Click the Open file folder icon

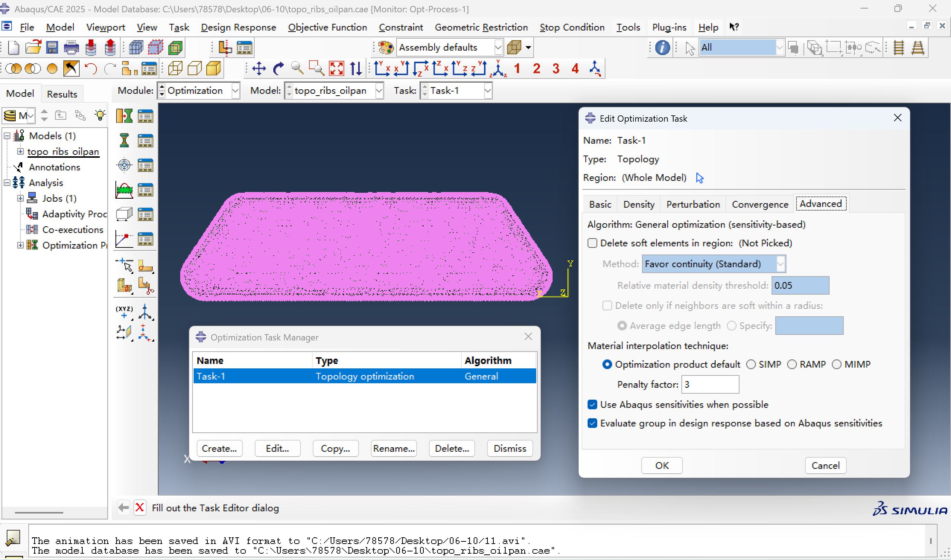[33, 48]
